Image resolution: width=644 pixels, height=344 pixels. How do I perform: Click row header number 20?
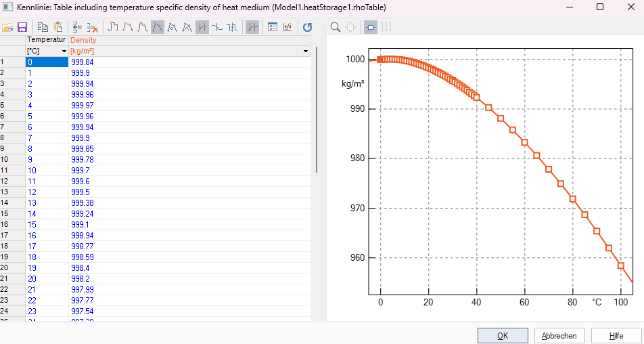click(13, 267)
